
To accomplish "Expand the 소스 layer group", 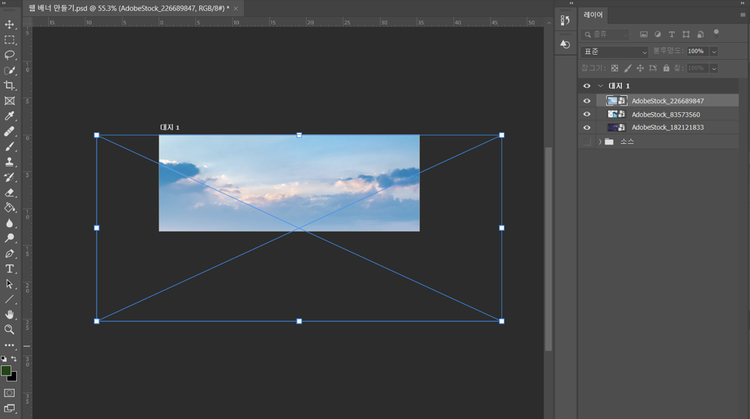I will [x=600, y=142].
